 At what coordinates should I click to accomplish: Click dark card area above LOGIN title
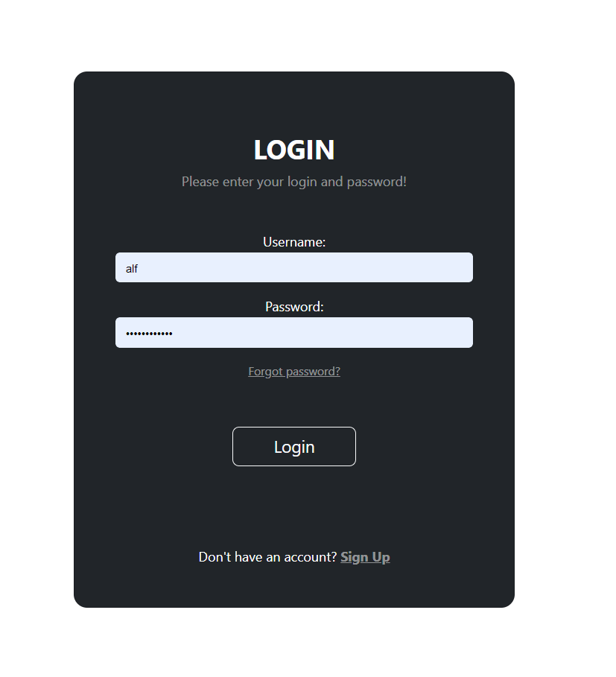tap(294, 104)
